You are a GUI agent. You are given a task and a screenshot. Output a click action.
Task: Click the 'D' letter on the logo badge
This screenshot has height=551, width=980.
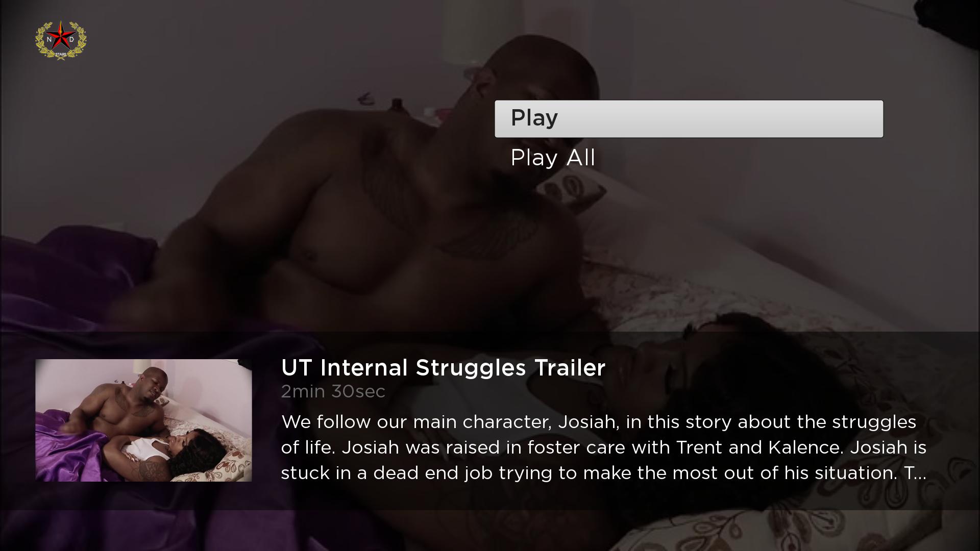(71, 40)
